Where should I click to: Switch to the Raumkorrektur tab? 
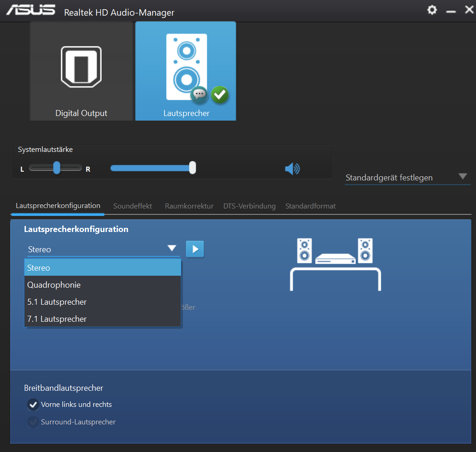[189, 206]
